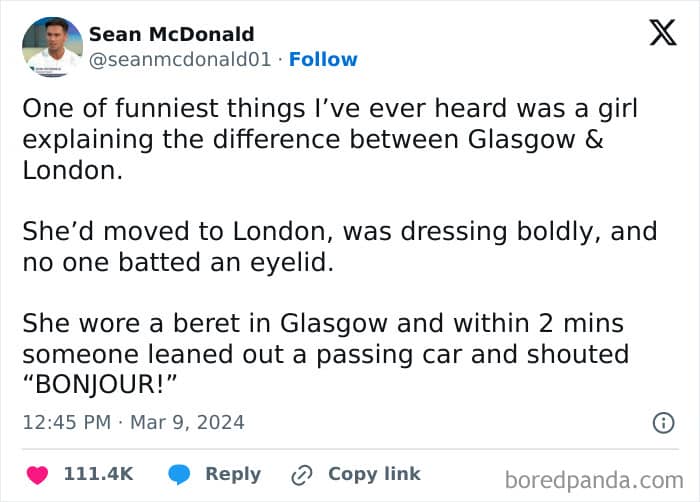This screenshot has width=700, height=502.
Task: Open the 12:45 PM timestamp
Action: 67,423
